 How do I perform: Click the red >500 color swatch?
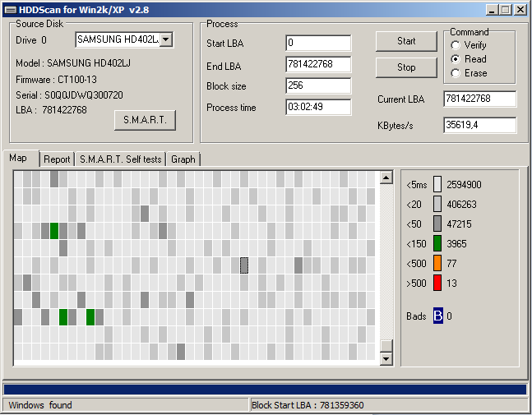click(437, 283)
